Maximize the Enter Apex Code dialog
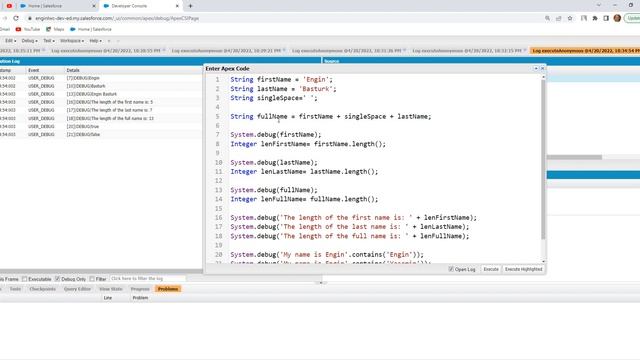Screen dimensions: 640x360 (x=536, y=69)
